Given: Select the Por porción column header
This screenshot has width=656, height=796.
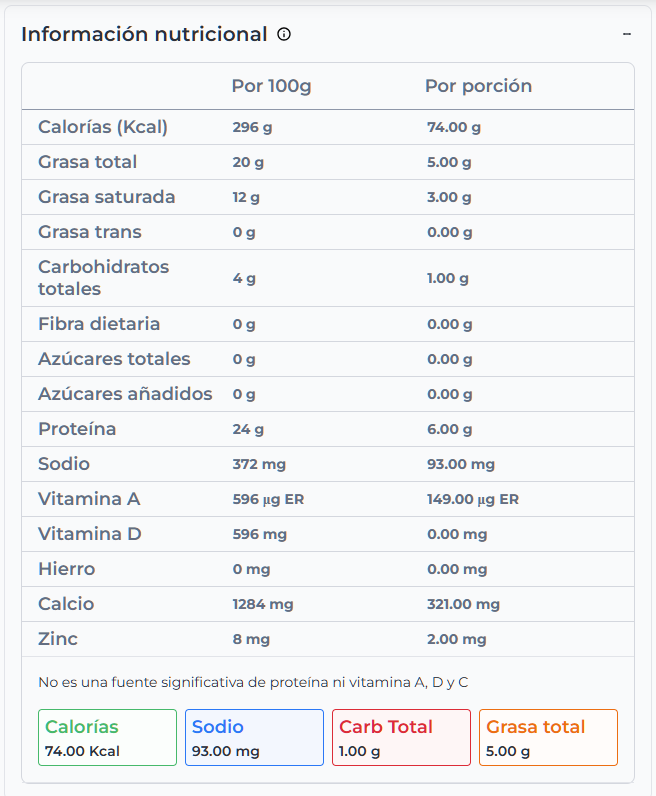Looking at the screenshot, I should tap(478, 86).
